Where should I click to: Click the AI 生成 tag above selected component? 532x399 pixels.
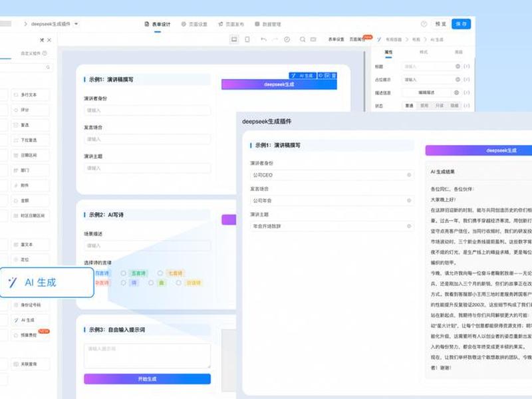point(303,75)
